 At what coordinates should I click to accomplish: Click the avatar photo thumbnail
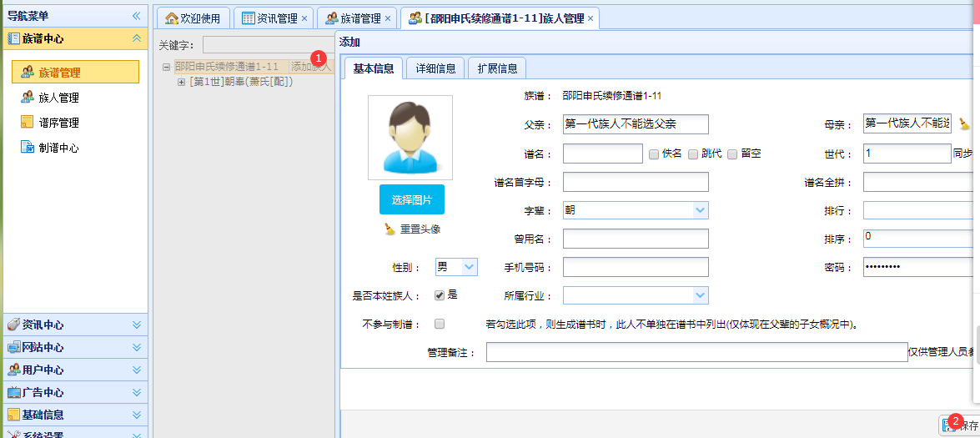[410, 138]
